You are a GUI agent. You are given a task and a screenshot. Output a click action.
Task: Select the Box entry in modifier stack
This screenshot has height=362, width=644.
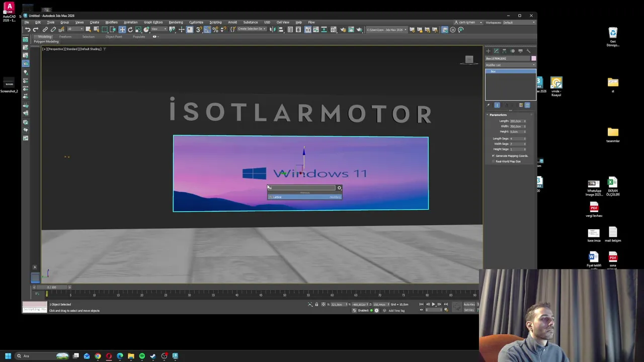point(511,71)
